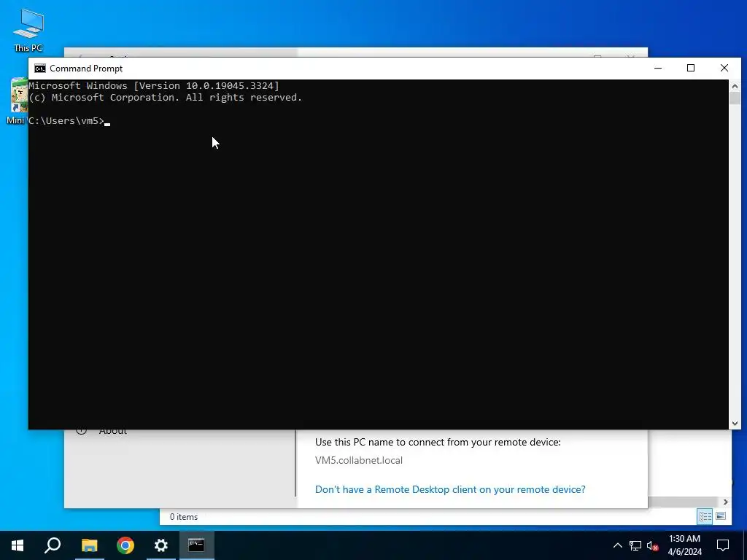Click the "0 items" status in File Explorer
This screenshot has width=747, height=560.
click(x=184, y=517)
